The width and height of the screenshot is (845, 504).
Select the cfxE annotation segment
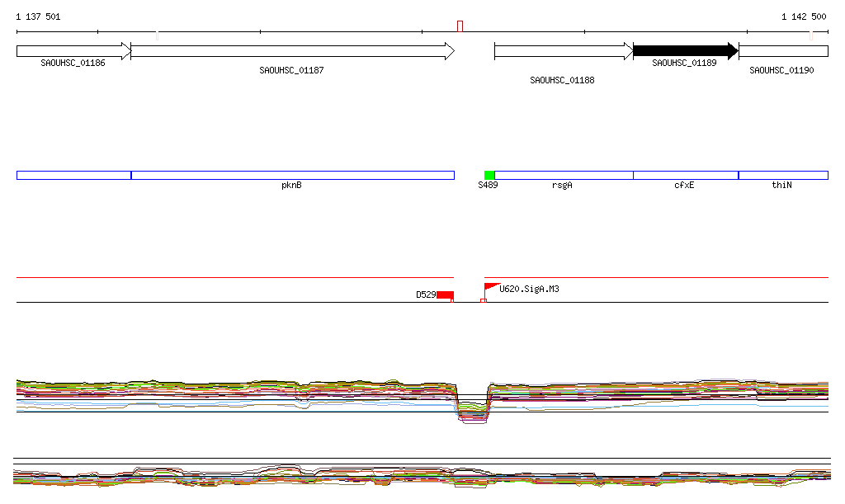[x=685, y=175]
